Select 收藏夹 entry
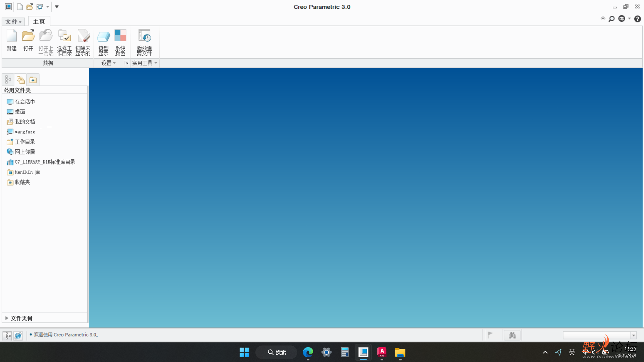Viewport: 644px width, 362px height. pyautogui.click(x=18, y=182)
